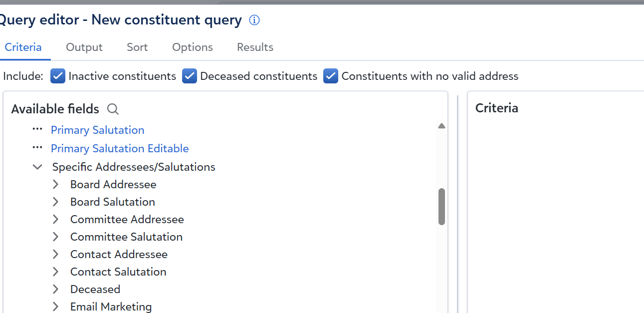644x313 pixels.
Task: Click the info icon beside the query title
Action: [x=254, y=20]
